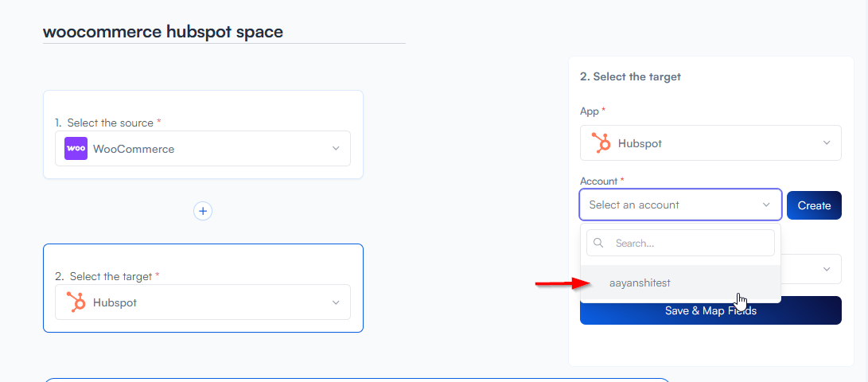Click the WooCommerce logo in the source selector
Viewport: 868px width, 382px height.
[x=76, y=149]
